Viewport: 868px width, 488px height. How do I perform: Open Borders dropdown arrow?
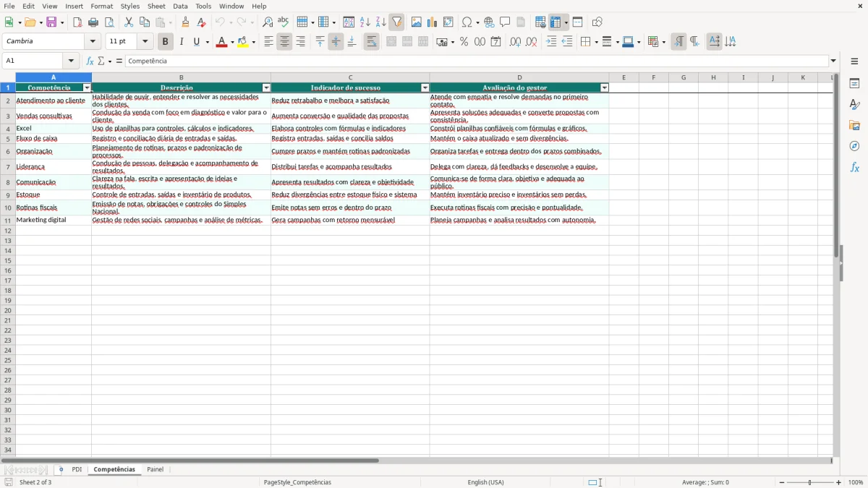point(595,42)
